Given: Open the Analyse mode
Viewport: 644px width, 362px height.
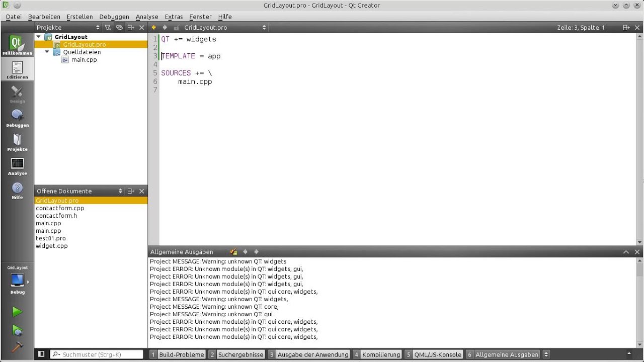Looking at the screenshot, I should (x=17, y=166).
